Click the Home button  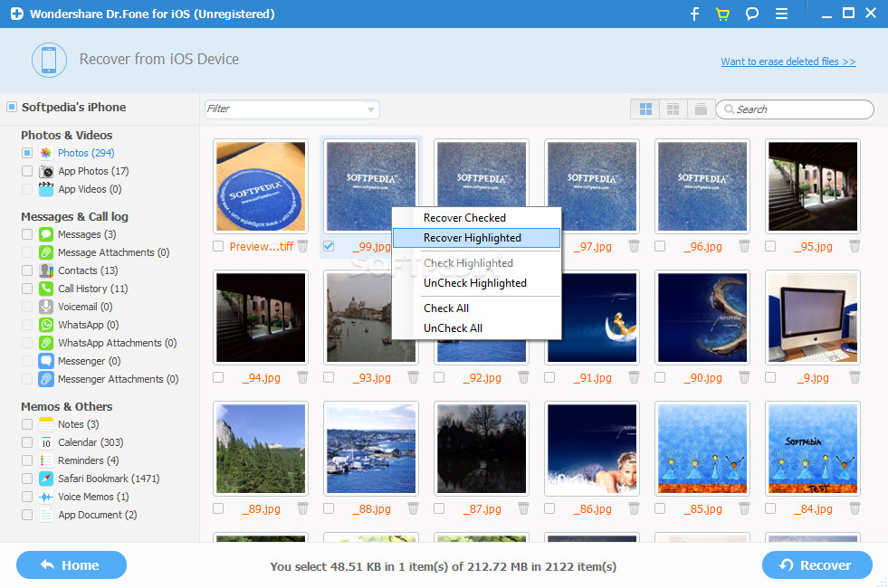pyautogui.click(x=72, y=564)
